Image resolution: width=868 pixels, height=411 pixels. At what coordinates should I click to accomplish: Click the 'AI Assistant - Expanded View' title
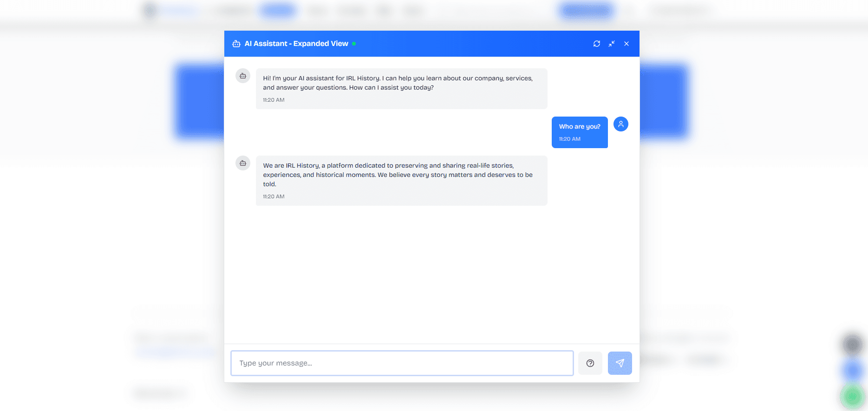pyautogui.click(x=296, y=44)
